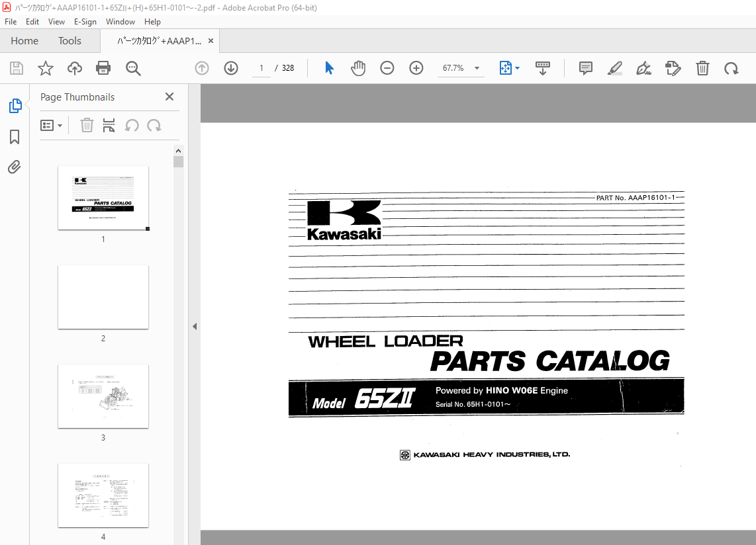756x545 pixels.
Task: Open the View menu
Action: tap(56, 22)
